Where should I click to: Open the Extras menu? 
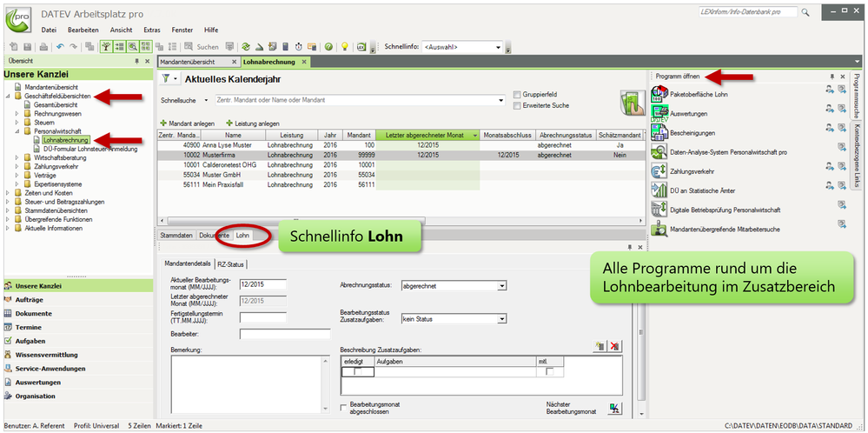click(x=152, y=30)
